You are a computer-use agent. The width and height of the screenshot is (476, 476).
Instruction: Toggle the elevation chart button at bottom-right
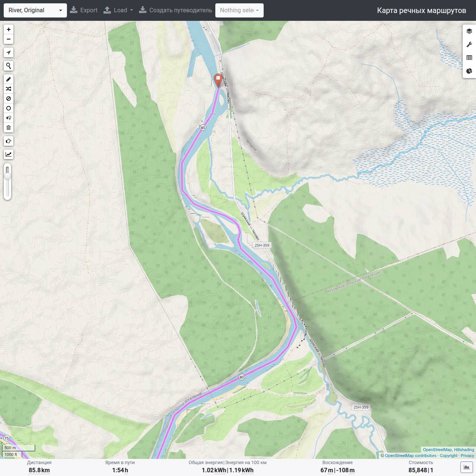[467, 467]
